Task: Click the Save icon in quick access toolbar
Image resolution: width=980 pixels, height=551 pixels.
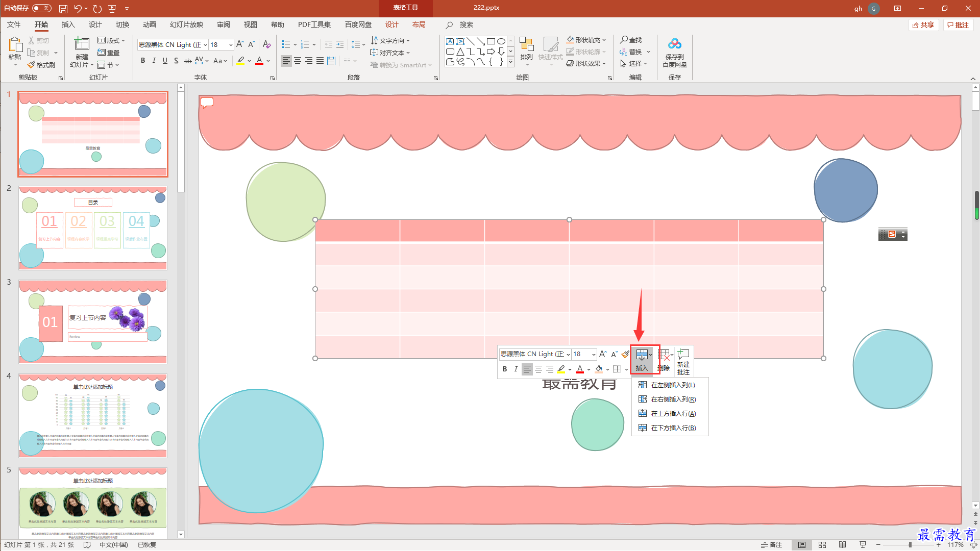Action: click(x=63, y=9)
